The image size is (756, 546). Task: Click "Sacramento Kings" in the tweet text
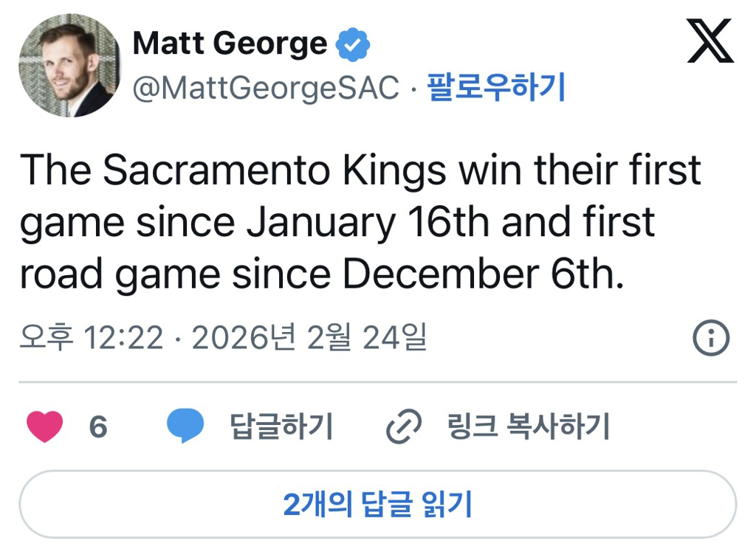(x=275, y=170)
